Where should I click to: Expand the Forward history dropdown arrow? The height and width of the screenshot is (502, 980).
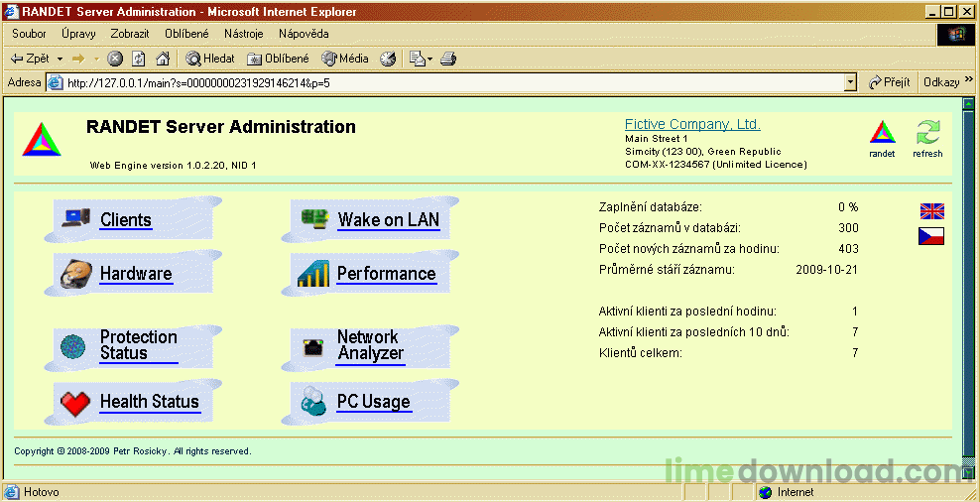(96, 59)
